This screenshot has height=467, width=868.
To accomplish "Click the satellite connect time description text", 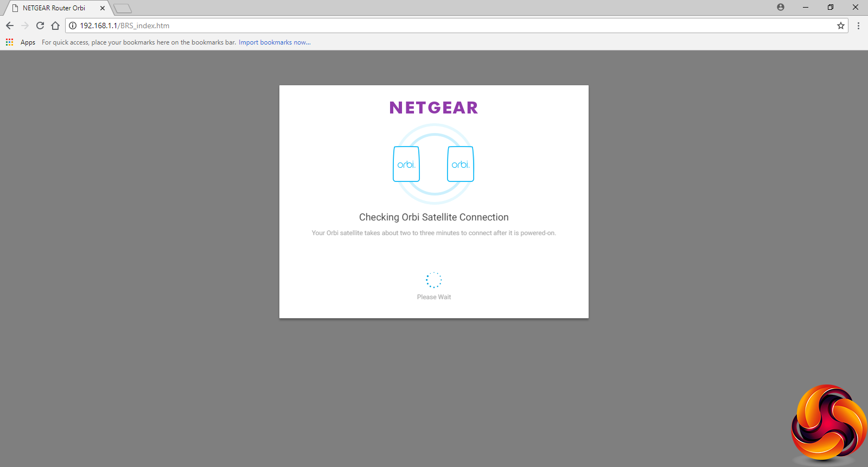I will 434,233.
